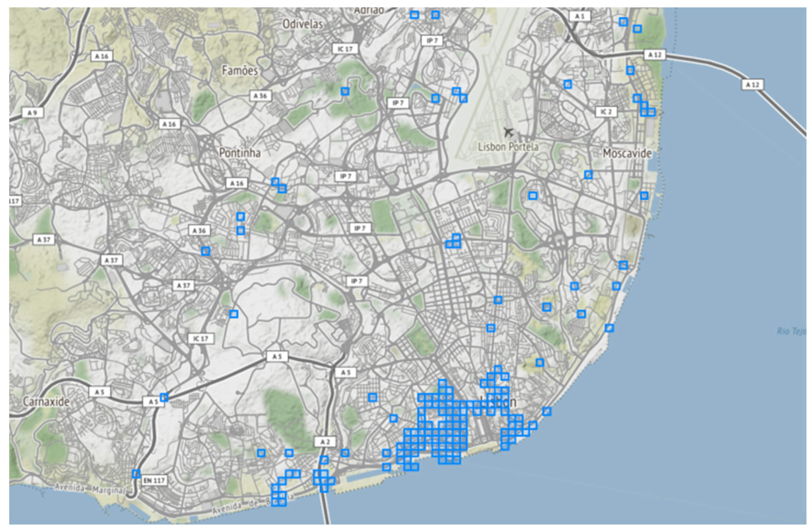This screenshot has width=812, height=531.
Task: Select the blue square in park below Famões
Action: click(345, 91)
